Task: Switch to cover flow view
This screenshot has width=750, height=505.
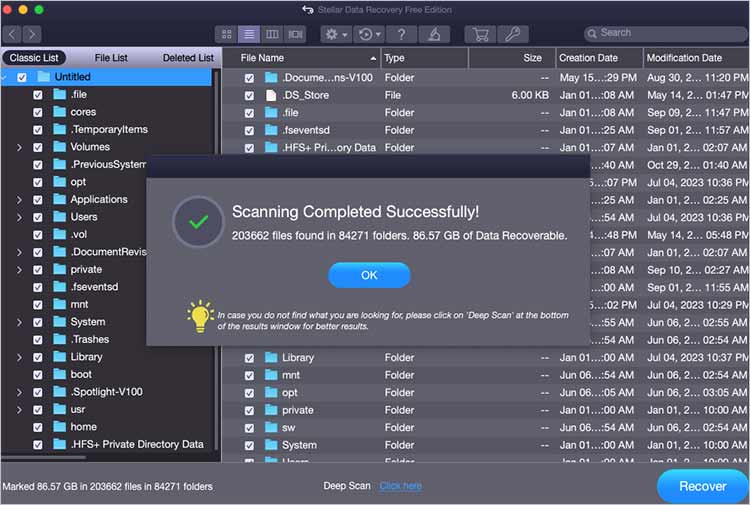Action: coord(295,34)
